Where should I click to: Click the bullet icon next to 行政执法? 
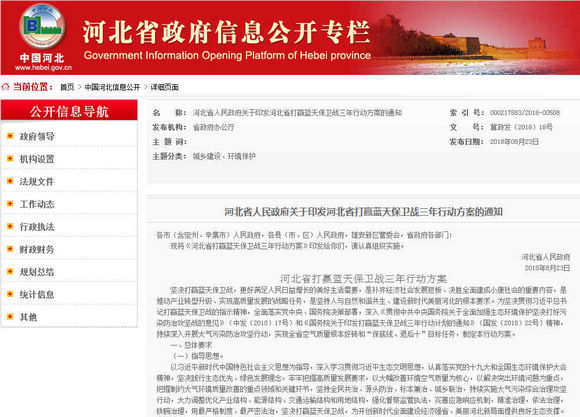[10, 226]
